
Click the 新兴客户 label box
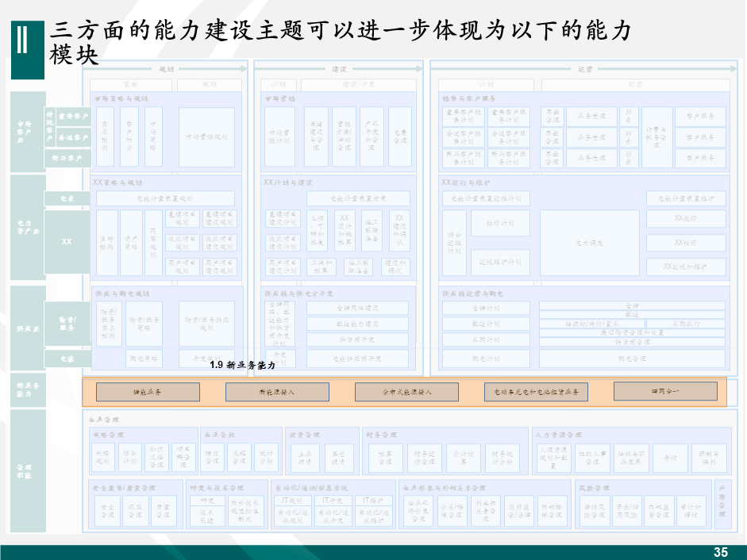pos(67,158)
